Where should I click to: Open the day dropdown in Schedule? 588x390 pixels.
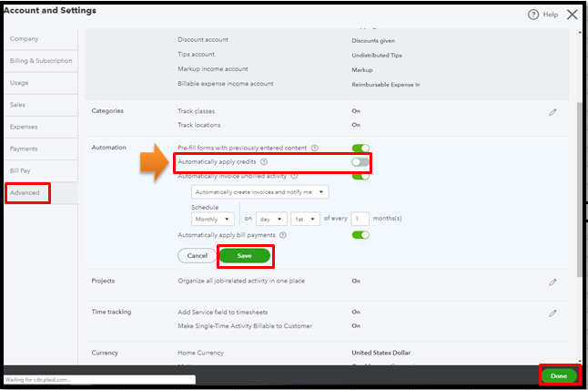coord(271,219)
